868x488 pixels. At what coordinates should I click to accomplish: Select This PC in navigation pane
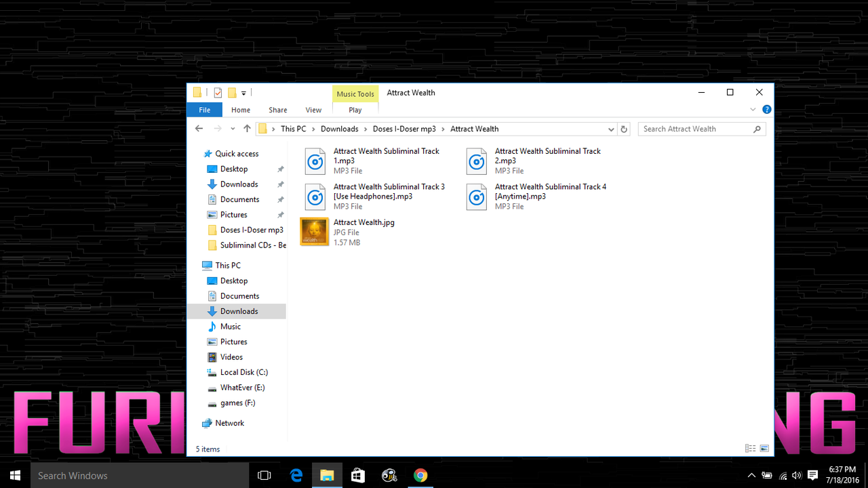(x=228, y=266)
